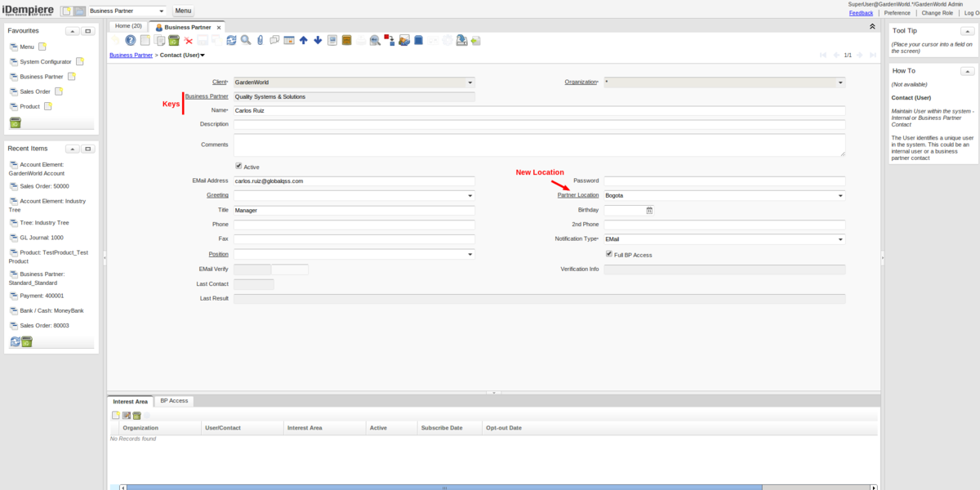Click the Help icon in the toolbar
Image resolution: width=980 pixels, height=490 pixels.
(130, 40)
